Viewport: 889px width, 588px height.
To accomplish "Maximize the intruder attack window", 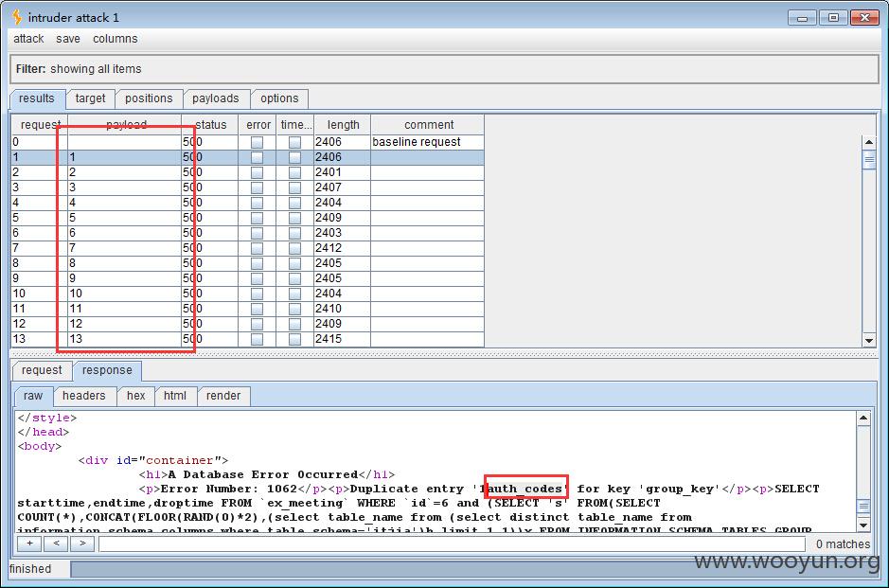I will pyautogui.click(x=833, y=18).
